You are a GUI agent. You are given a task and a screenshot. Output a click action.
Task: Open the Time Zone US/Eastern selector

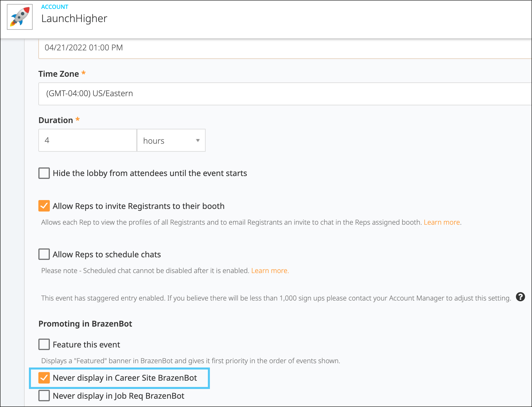285,94
